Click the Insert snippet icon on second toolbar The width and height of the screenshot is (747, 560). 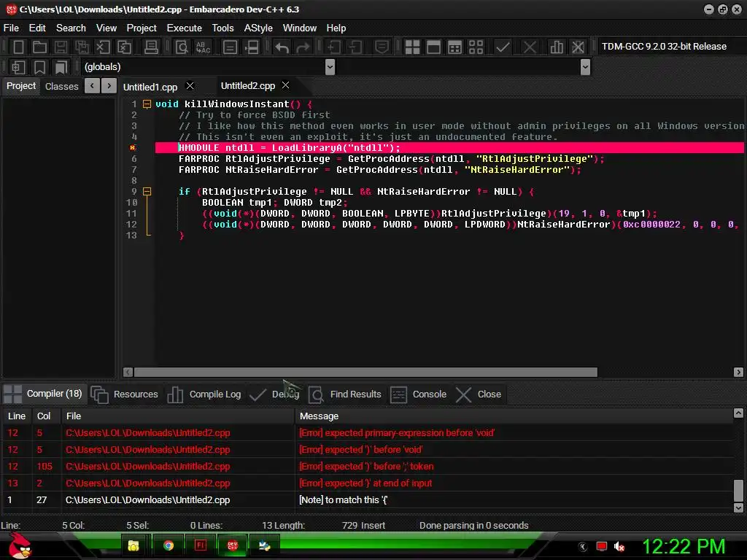pyautogui.click(x=18, y=67)
